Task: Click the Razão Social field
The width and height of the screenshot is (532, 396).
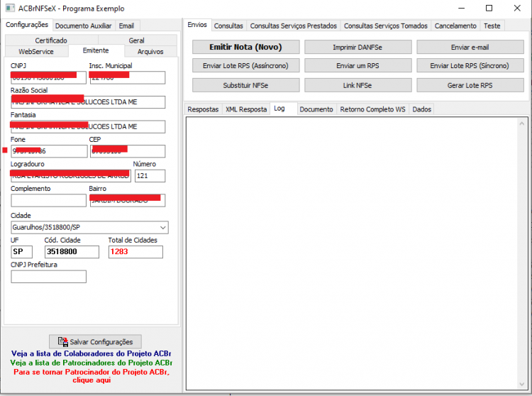Action: (88, 102)
